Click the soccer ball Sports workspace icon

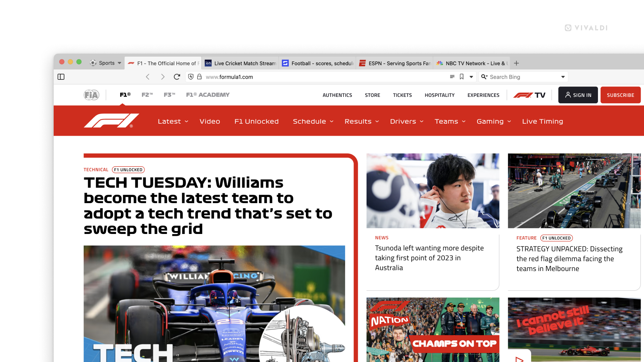(93, 63)
